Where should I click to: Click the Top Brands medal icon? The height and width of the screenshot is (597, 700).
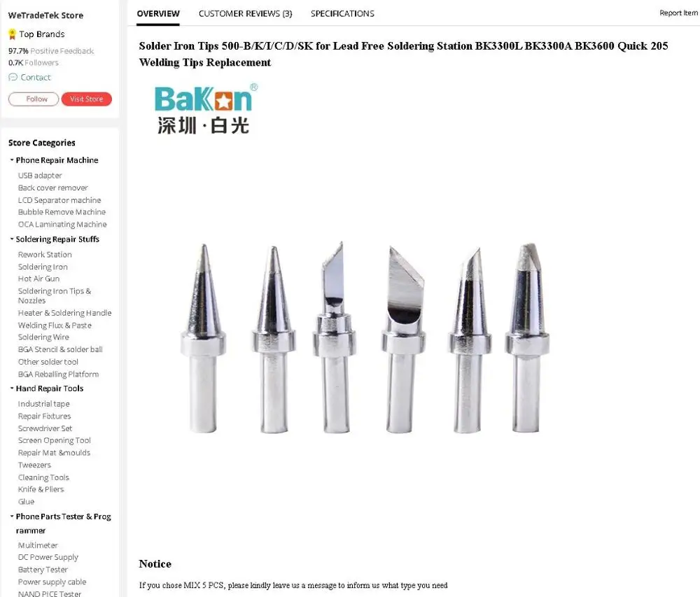13,34
